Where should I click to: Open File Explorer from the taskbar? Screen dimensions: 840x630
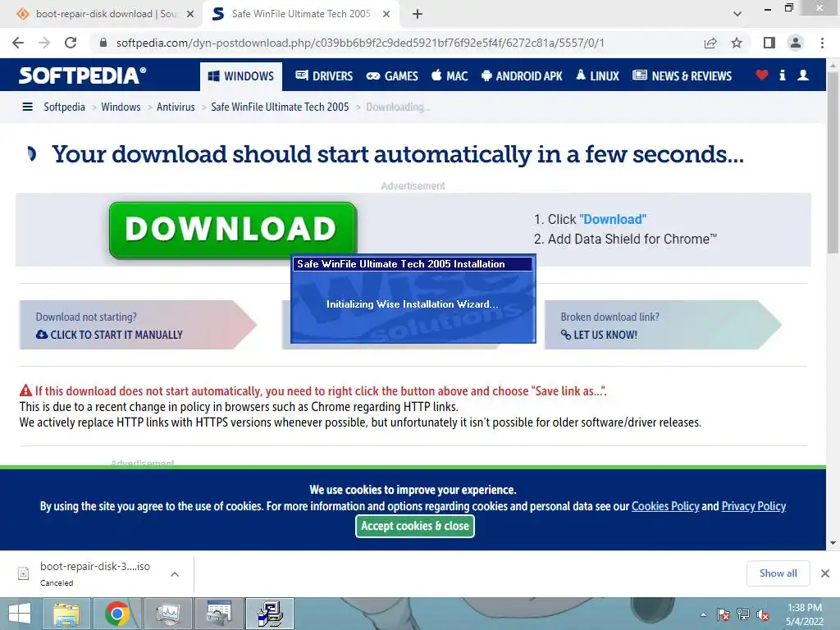(66, 614)
